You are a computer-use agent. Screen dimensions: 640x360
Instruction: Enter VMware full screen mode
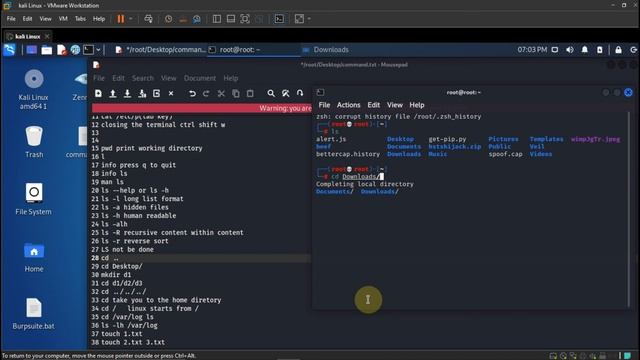(x=244, y=19)
